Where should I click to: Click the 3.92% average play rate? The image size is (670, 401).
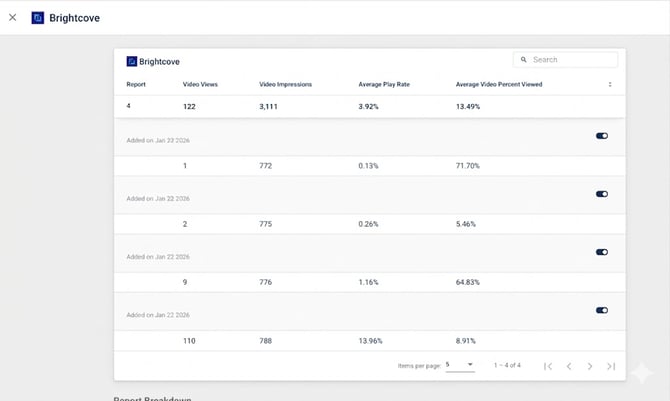point(368,106)
